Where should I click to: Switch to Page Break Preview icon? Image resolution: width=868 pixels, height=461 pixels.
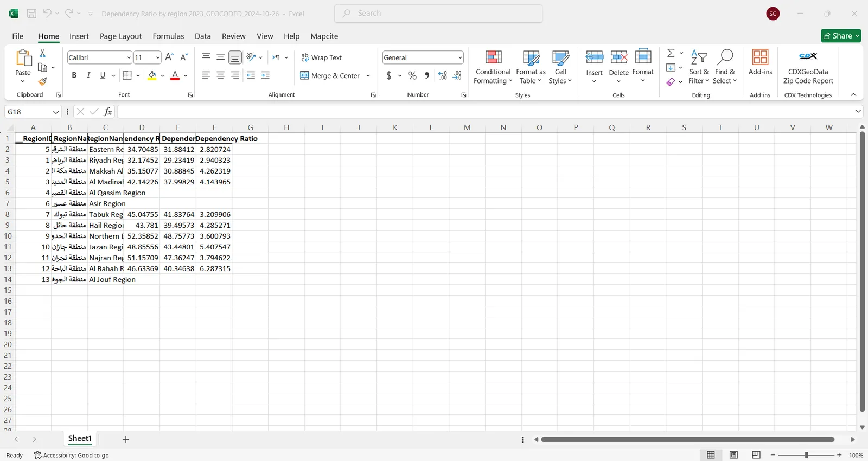point(756,455)
